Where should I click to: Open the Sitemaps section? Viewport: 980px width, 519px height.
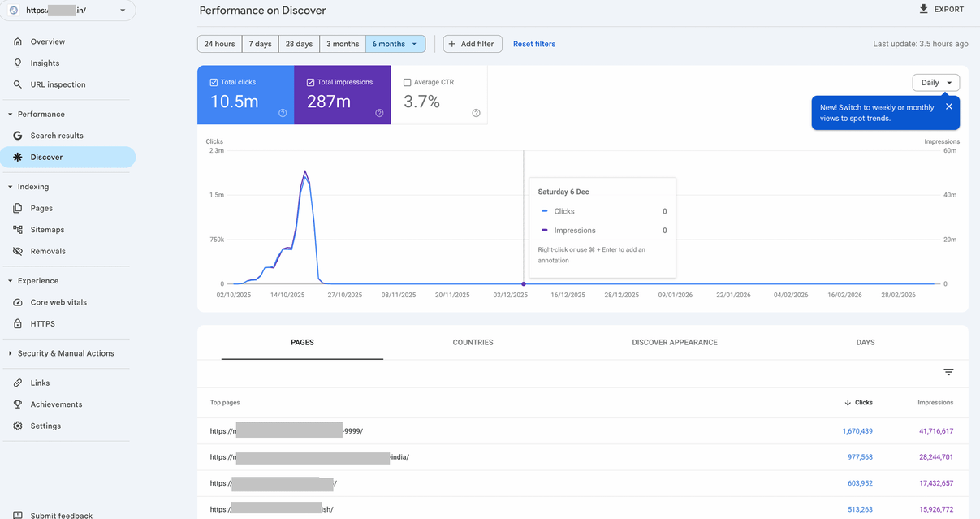(x=19, y=229)
